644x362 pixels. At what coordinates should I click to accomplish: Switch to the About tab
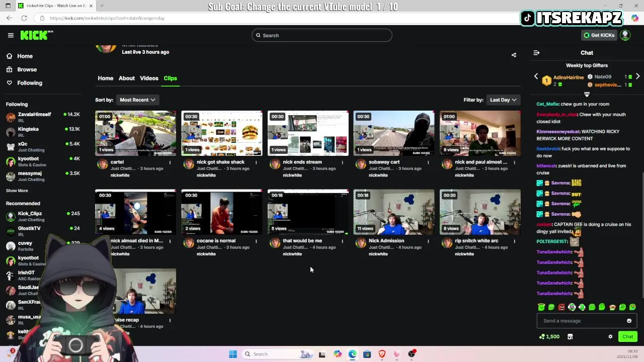127,78
